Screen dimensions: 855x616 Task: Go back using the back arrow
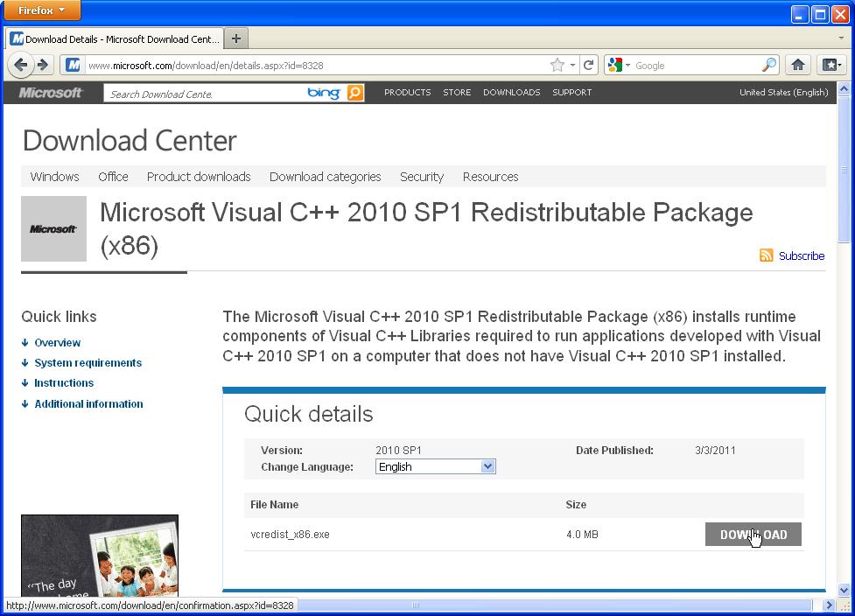click(21, 64)
